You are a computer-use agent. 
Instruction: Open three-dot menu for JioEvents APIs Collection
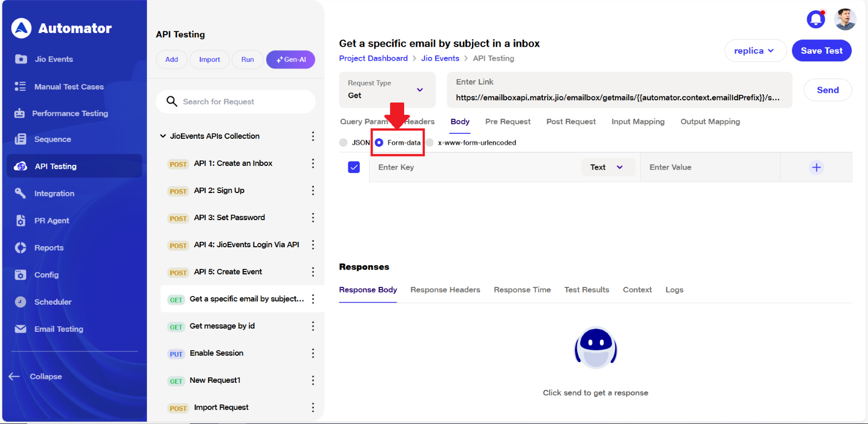pos(313,136)
